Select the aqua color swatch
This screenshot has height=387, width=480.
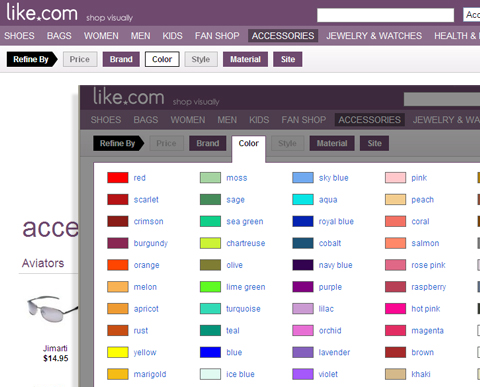[303, 200]
